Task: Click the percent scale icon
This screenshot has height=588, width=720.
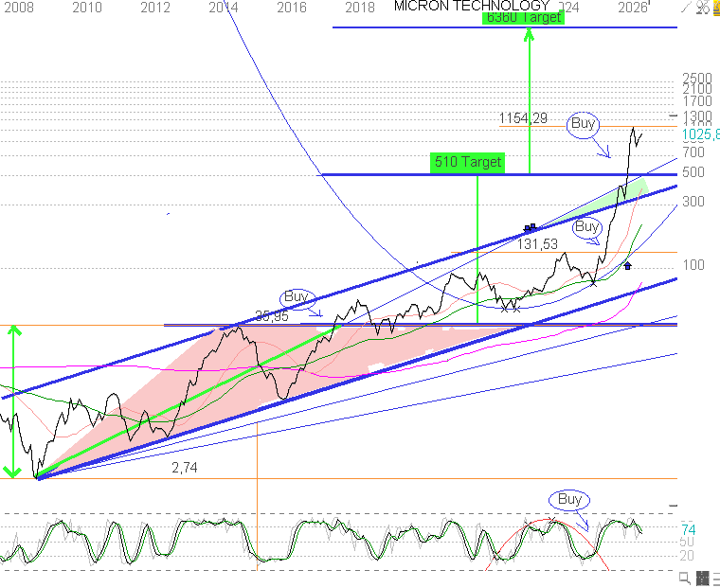Action: (x=703, y=7)
